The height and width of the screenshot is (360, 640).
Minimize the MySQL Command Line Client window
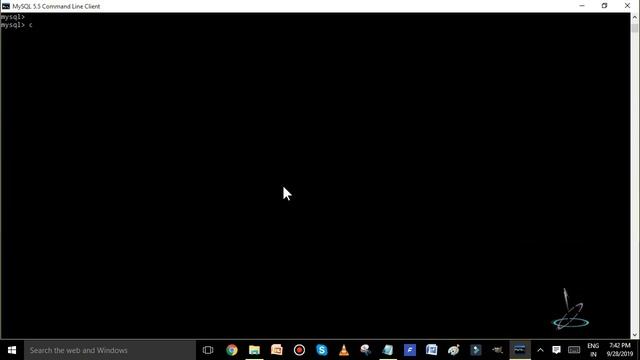pos(582,6)
